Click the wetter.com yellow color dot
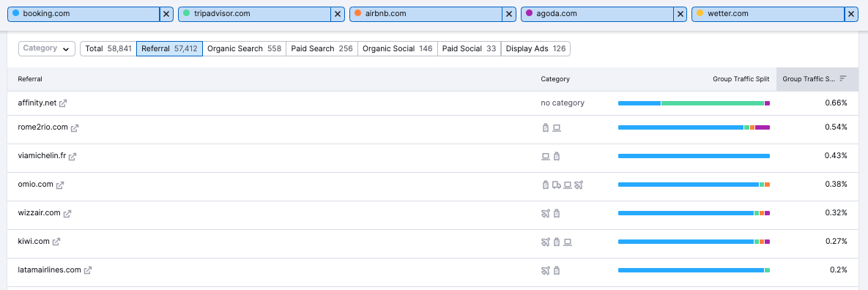The width and height of the screenshot is (868, 290). pyautogui.click(x=700, y=13)
